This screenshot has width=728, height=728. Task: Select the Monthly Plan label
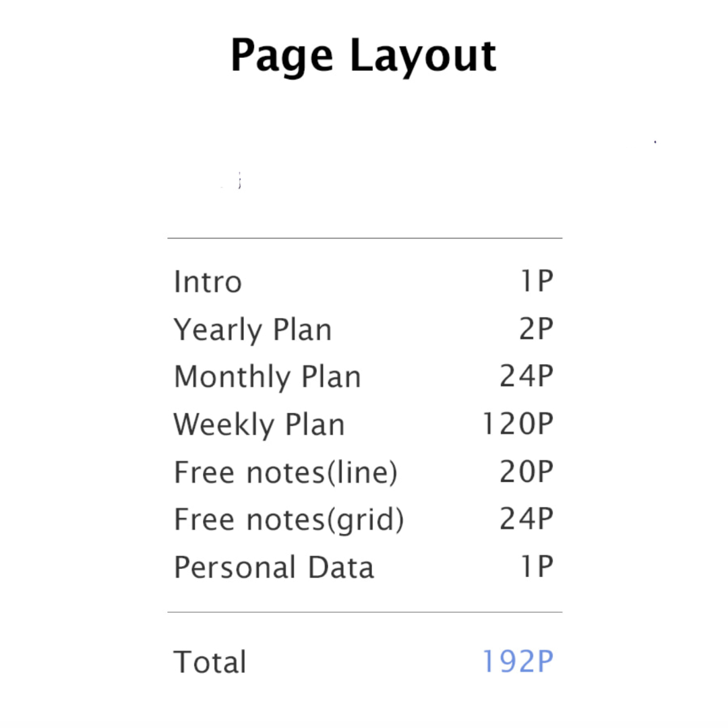[267, 377]
